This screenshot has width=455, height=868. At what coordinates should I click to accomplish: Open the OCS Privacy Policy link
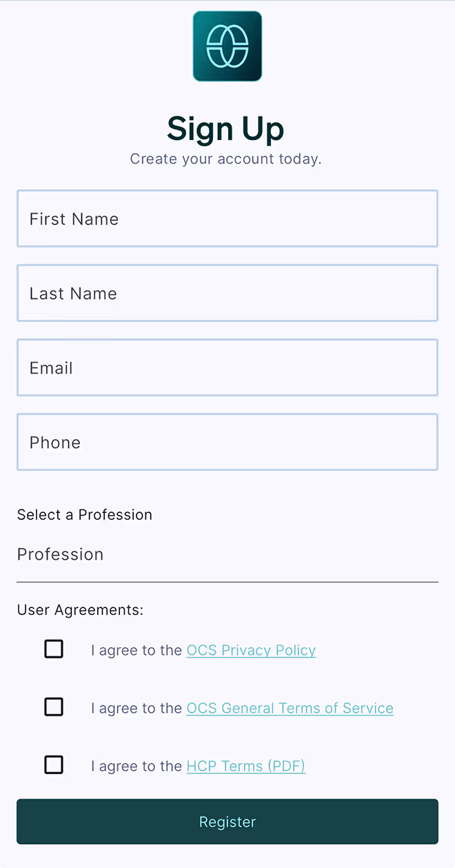pos(251,650)
